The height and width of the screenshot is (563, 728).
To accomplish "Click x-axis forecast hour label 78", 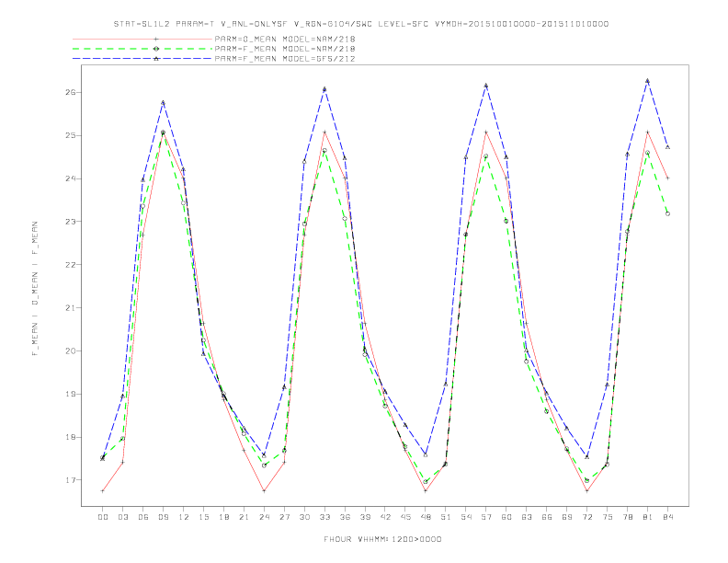I will (627, 517).
